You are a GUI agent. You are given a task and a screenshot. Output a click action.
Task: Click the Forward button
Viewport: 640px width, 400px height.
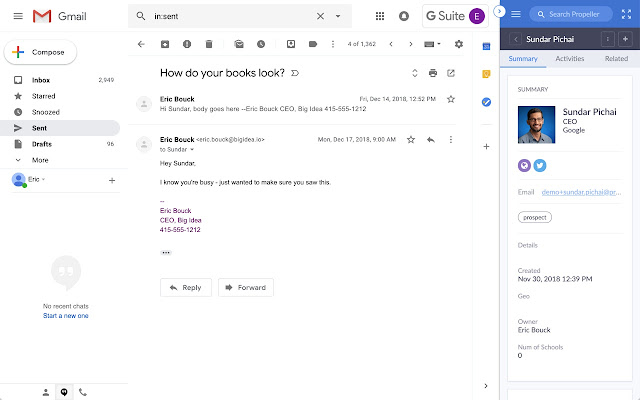(x=246, y=287)
